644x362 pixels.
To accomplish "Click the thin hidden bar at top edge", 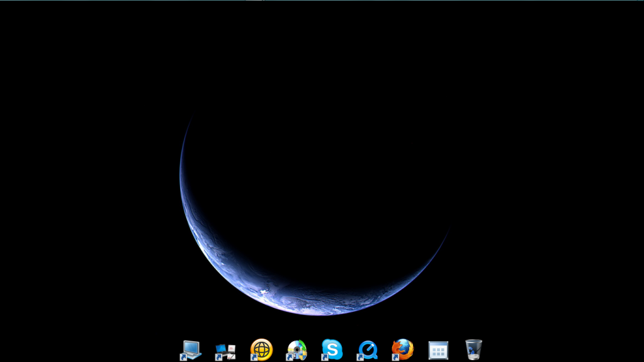I will [x=322, y=1].
